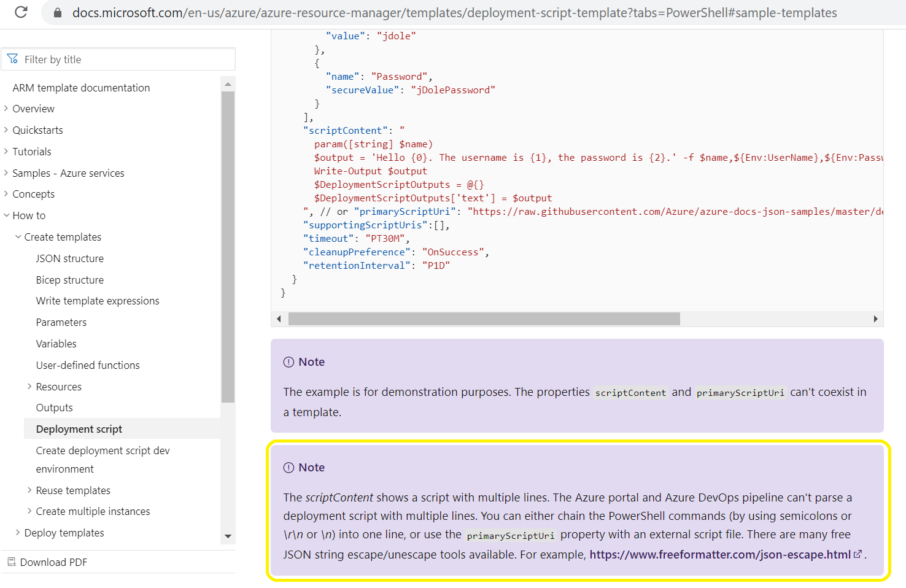Expand Samples - Azure services section

[6, 173]
